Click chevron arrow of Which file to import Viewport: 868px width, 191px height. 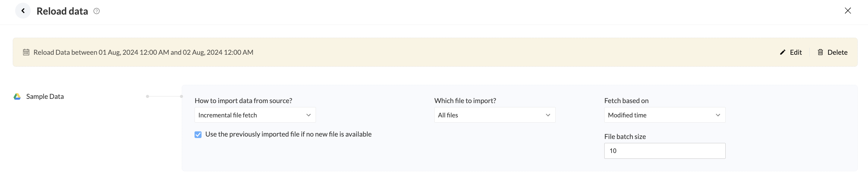pos(548,115)
